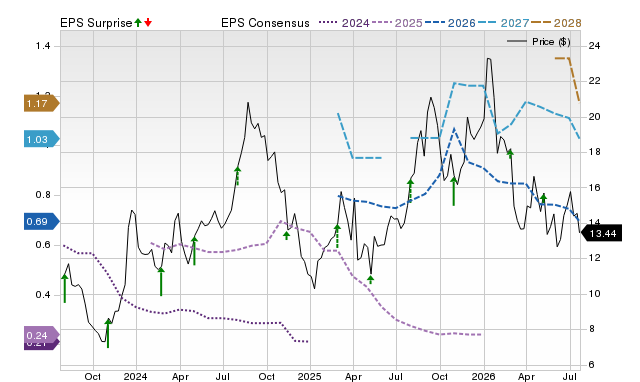Select the brown 1.17 value tag
This screenshot has width=640, height=382.
pyautogui.click(x=41, y=104)
